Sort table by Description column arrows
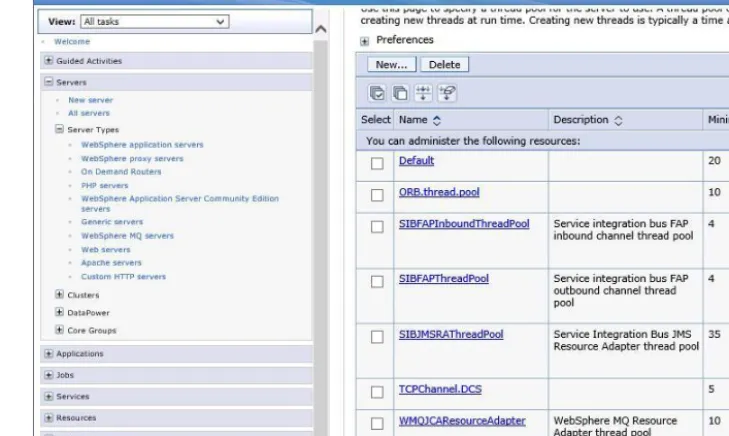Viewport: 729px width, 436px height. tap(618, 120)
